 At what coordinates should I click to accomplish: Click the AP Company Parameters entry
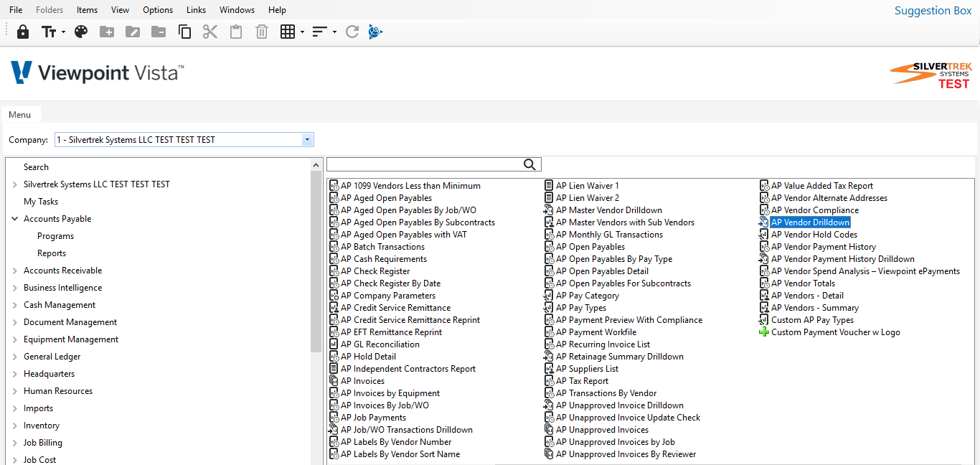(x=388, y=296)
